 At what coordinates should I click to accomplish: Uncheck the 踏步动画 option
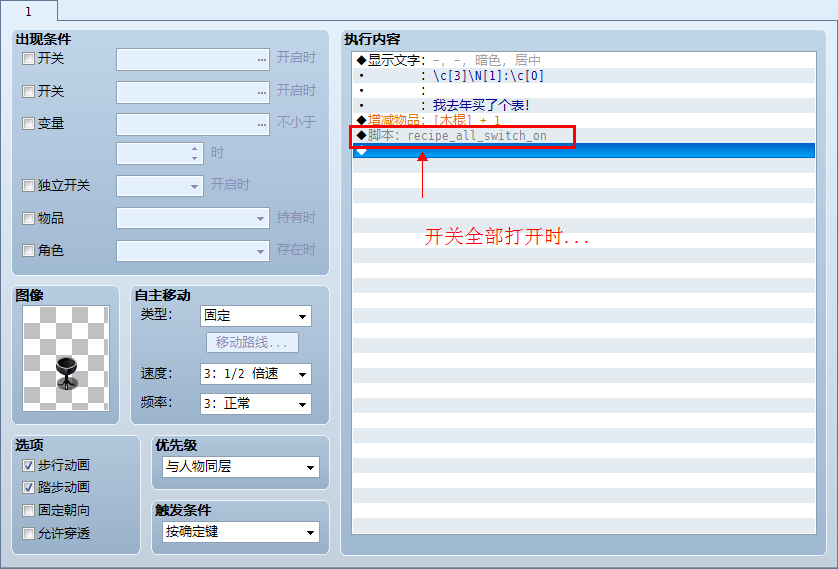tap(28, 488)
